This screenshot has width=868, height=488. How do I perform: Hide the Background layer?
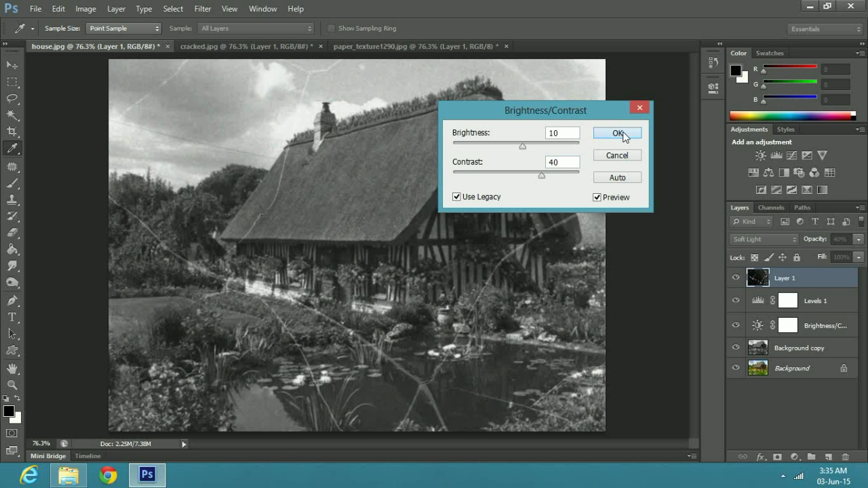coord(736,368)
